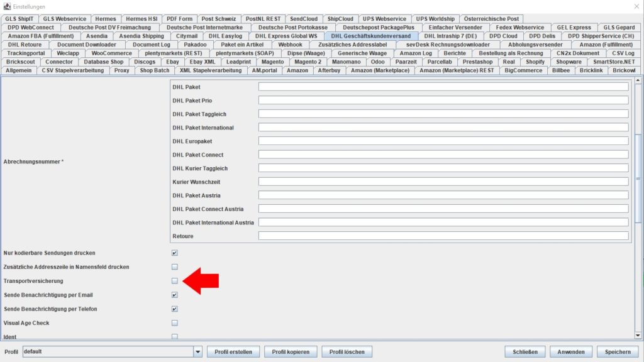Switch to the Magento 2 tab
The width and height of the screenshot is (644, 362).
tap(308, 62)
